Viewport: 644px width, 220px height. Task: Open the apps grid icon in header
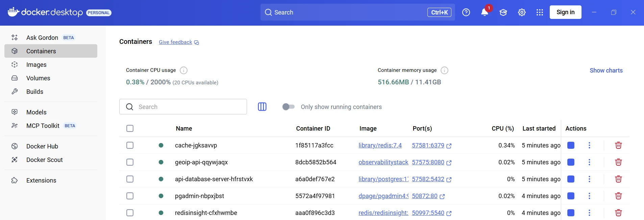click(540, 12)
